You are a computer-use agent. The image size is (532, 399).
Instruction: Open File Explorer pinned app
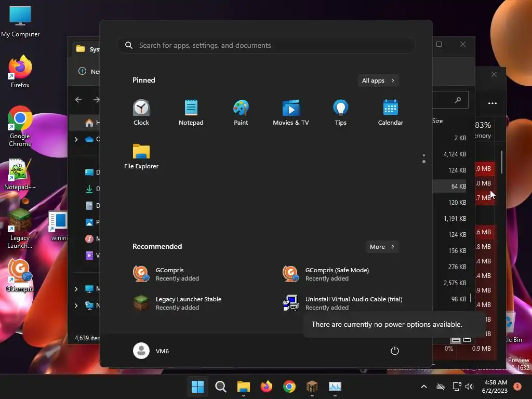(x=141, y=156)
